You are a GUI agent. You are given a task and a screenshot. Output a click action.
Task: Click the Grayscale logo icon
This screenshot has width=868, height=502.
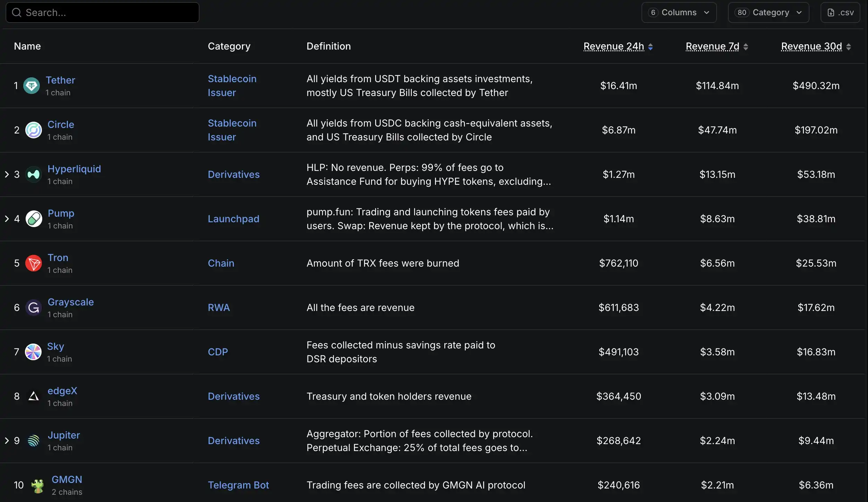click(33, 308)
